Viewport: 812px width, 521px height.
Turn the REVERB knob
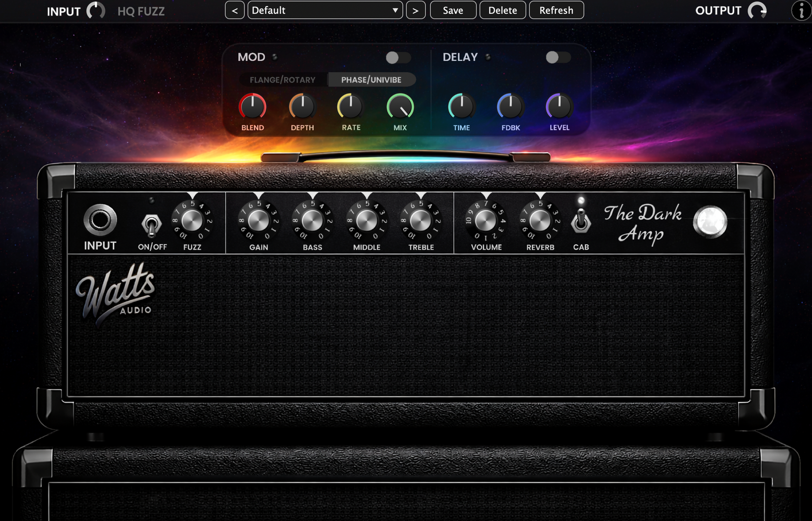tap(540, 223)
